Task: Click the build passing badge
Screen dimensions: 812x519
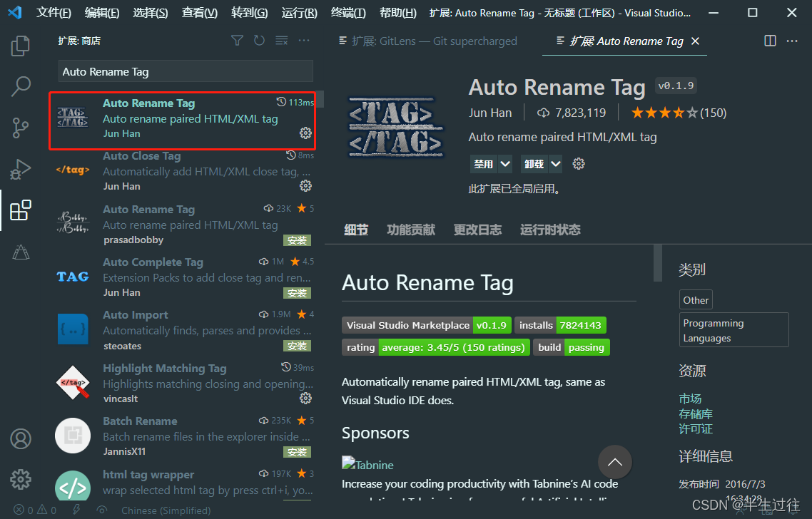Action: [x=572, y=347]
